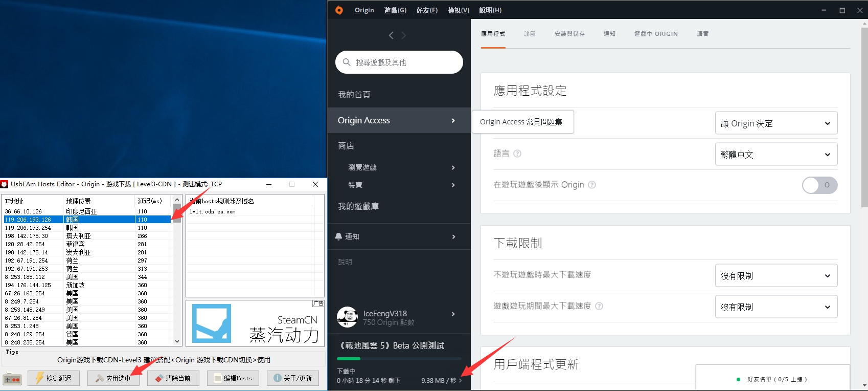Screen dimensions: 868x391
Task: Open 我的遊戲庫 in sidebar
Action: click(x=358, y=206)
